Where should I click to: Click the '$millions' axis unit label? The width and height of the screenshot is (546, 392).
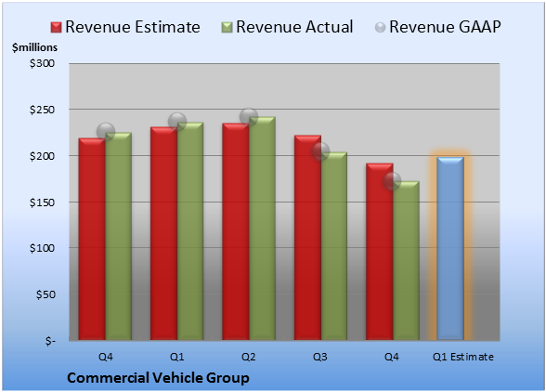pos(35,47)
